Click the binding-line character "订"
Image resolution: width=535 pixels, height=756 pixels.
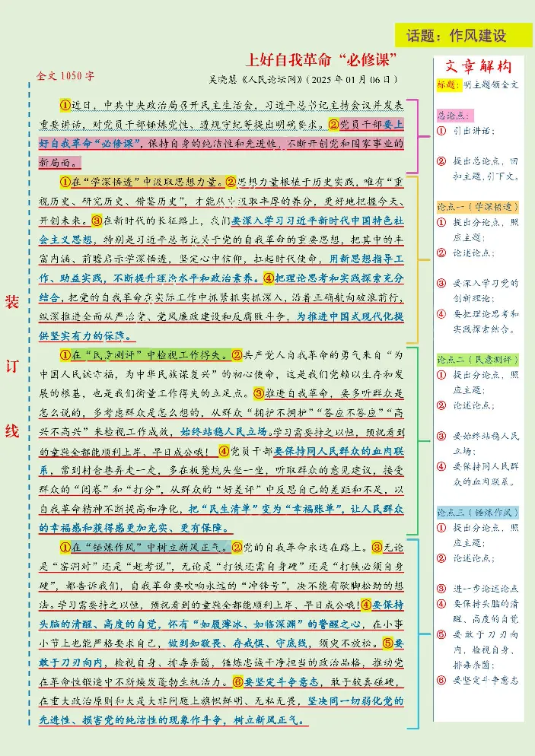point(12,367)
